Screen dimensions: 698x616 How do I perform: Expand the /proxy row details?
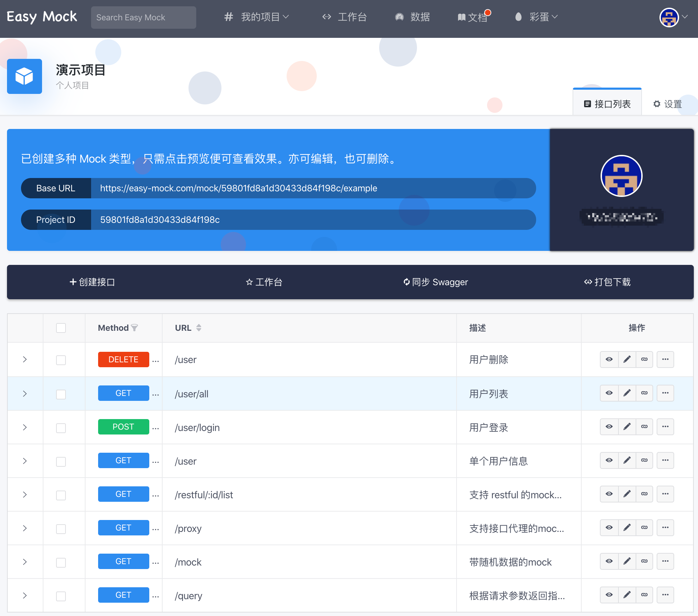pyautogui.click(x=25, y=528)
